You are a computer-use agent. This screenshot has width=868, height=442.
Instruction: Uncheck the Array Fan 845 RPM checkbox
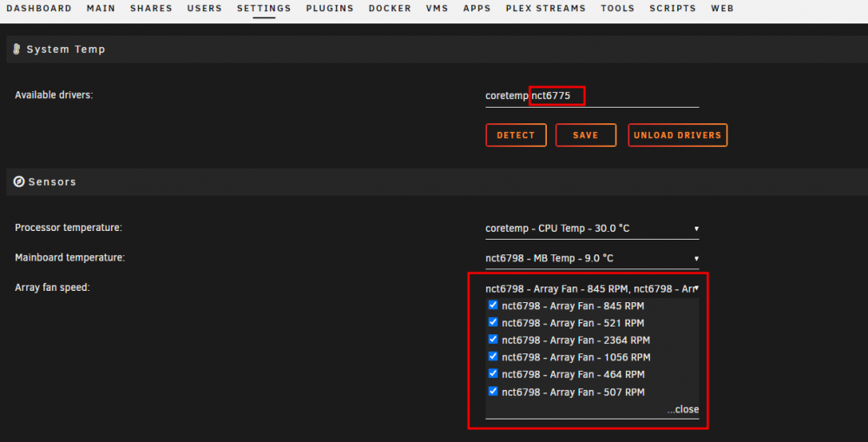click(493, 305)
